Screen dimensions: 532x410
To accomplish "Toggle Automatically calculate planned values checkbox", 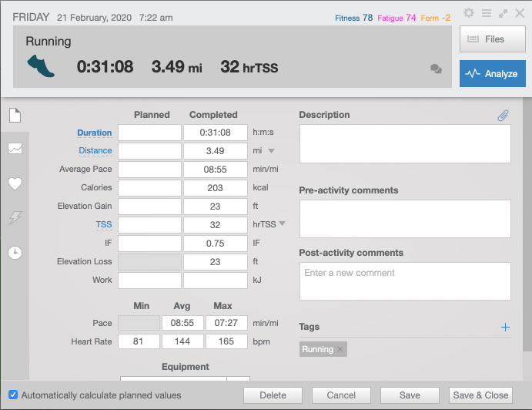I will (13, 395).
